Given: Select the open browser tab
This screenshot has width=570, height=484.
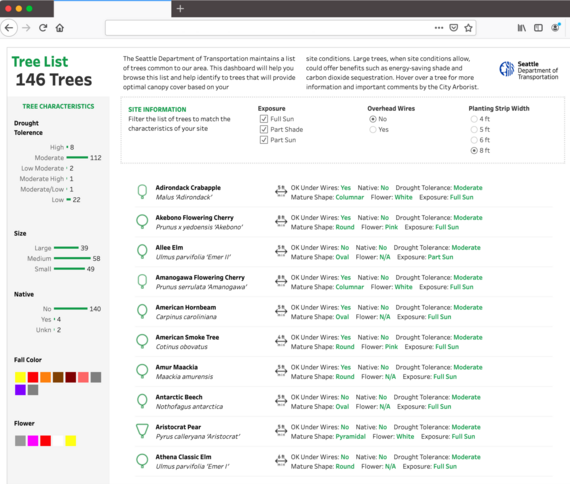Looking at the screenshot, I should 112,9.
